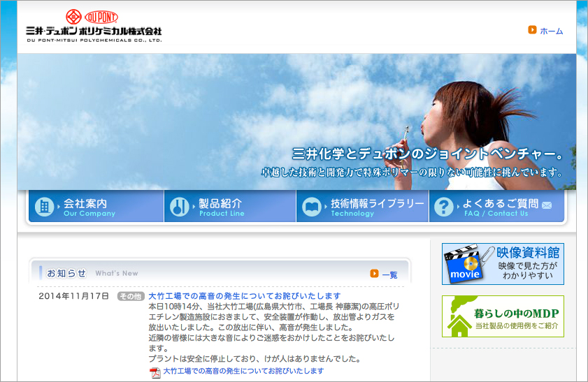Click the orange arrow next to 一覧
588x382 pixels.
pos(375,274)
